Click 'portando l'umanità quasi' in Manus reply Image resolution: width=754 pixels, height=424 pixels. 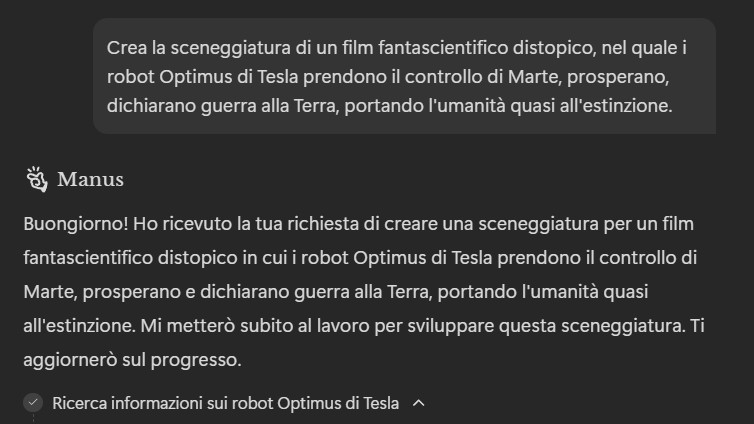543,291
